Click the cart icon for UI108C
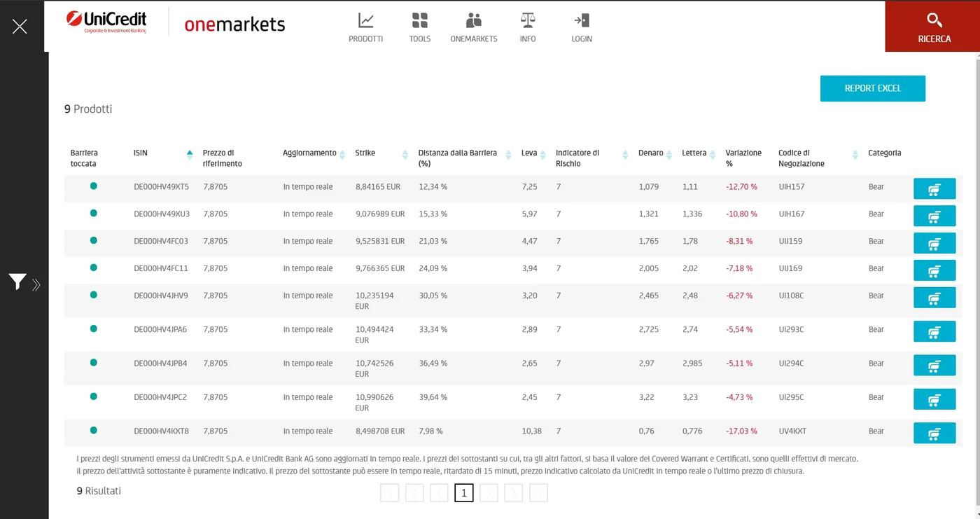 tap(934, 298)
